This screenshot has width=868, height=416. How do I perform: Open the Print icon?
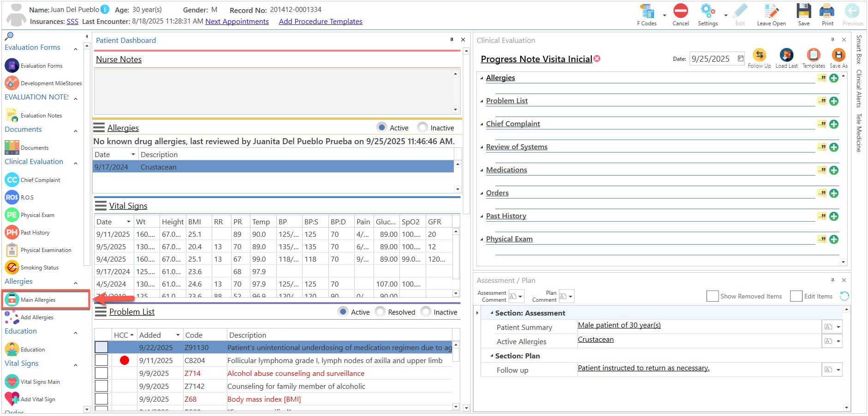(x=827, y=11)
